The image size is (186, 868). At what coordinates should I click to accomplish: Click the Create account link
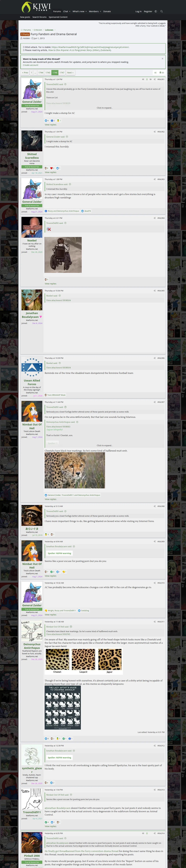[30, 65]
